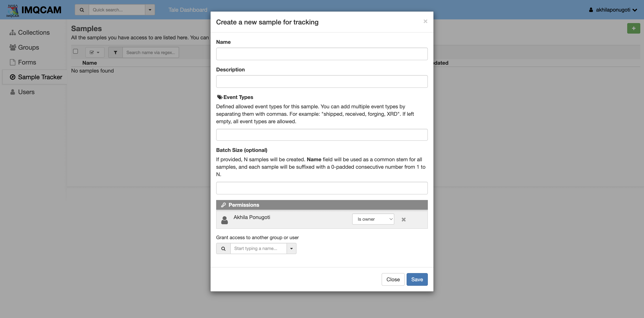The image size is (644, 318).
Task: Open the Quick search mode dropdown arrow
Action: (x=150, y=10)
